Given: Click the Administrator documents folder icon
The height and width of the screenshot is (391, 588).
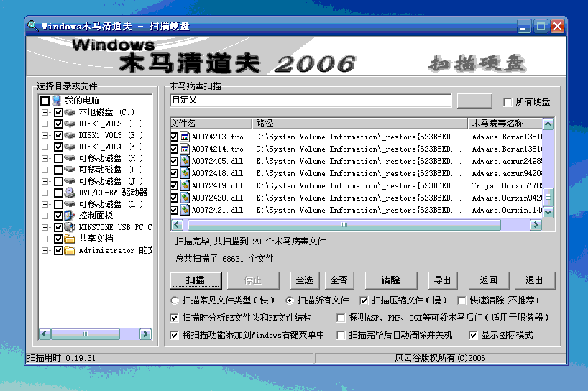Looking at the screenshot, I should pos(70,250).
